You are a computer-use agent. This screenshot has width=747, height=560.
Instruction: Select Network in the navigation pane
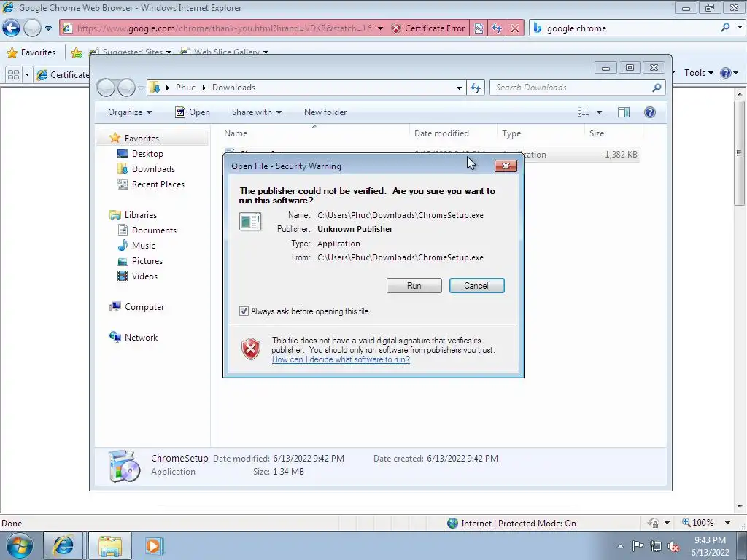coord(141,338)
